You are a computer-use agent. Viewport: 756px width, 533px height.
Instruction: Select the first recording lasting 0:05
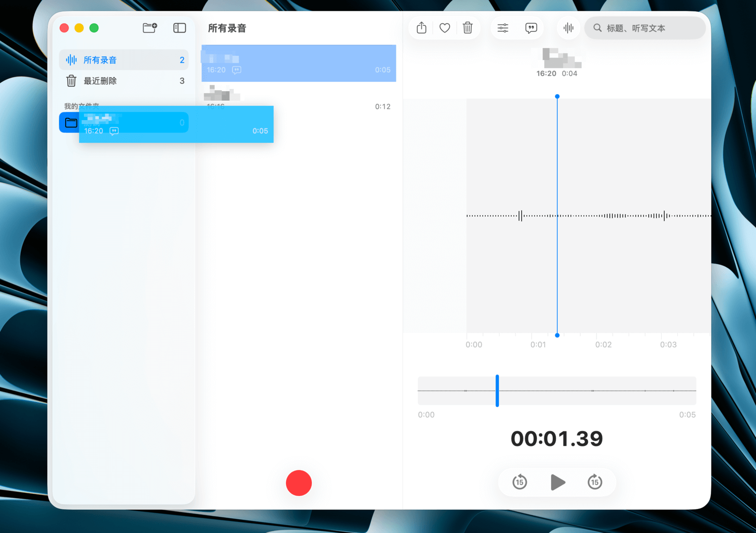(299, 63)
